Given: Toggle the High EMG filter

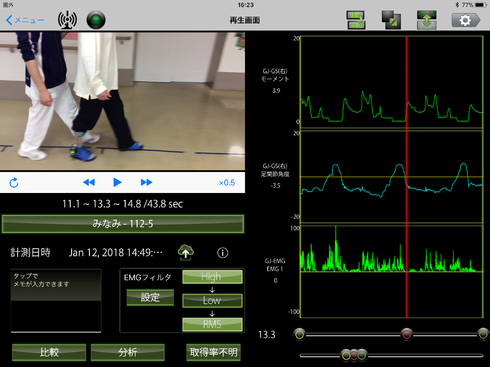Looking at the screenshot, I should (x=212, y=277).
